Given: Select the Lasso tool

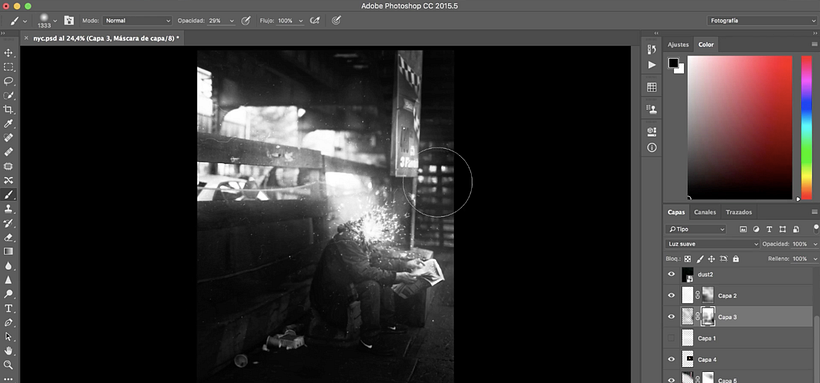Looking at the screenshot, I should click(x=8, y=81).
